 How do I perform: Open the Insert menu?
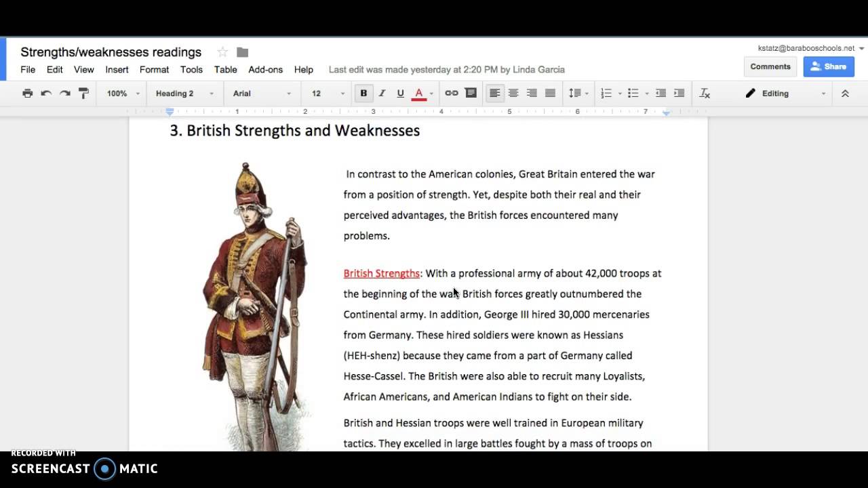coord(117,69)
